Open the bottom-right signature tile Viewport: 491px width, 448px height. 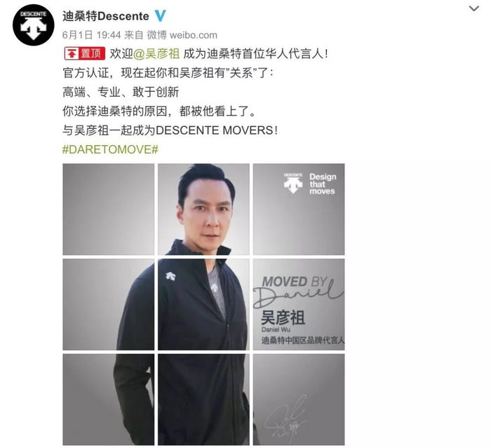point(299,400)
